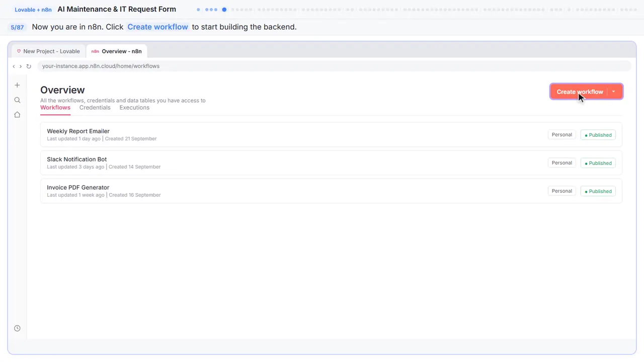644x362 pixels.
Task: Open the Invoice PDF Generator workflow
Action: click(x=331, y=191)
